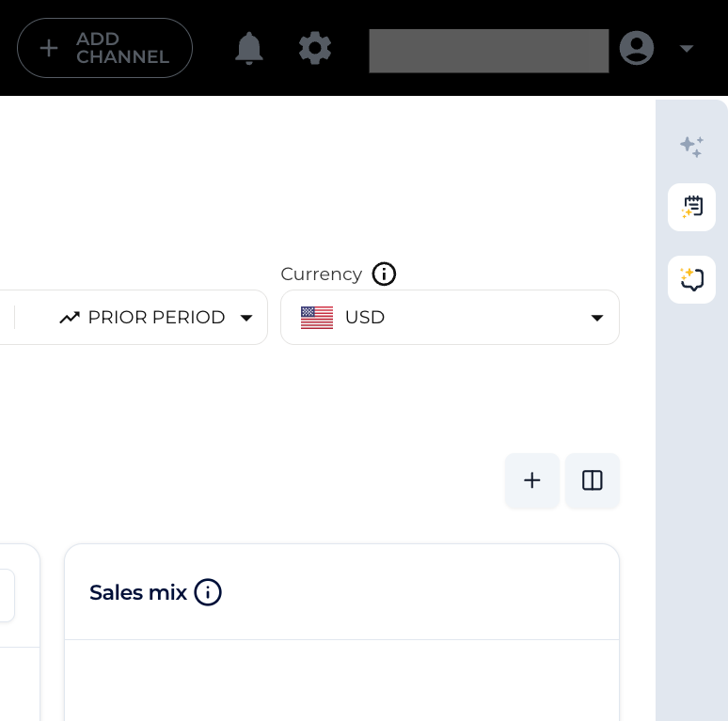Click the ADD CHANNEL button
Image resolution: width=728 pixels, height=721 pixels.
click(105, 48)
